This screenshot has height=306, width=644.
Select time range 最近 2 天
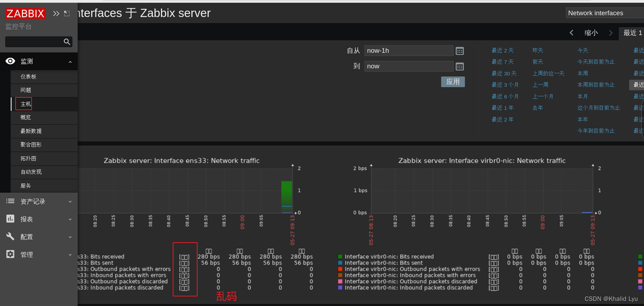click(503, 50)
